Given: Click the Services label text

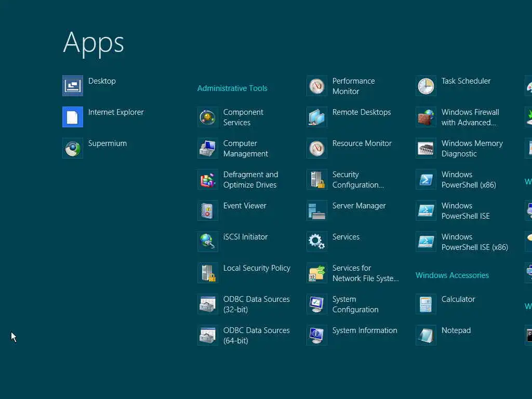Looking at the screenshot, I should [x=346, y=237].
